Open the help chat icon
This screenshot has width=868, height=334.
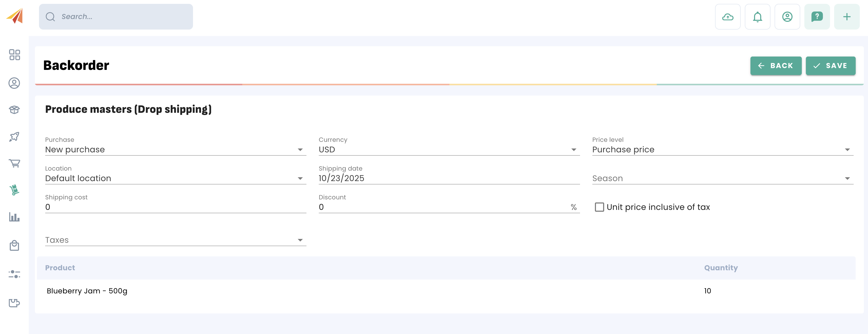817,17
